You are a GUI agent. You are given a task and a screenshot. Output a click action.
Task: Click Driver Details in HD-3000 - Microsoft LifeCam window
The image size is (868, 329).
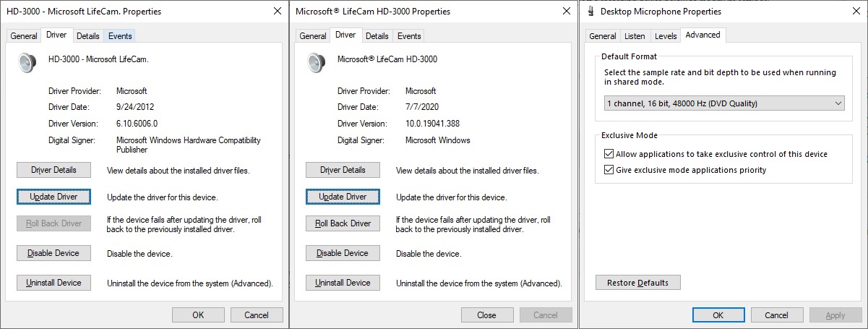pyautogui.click(x=53, y=170)
